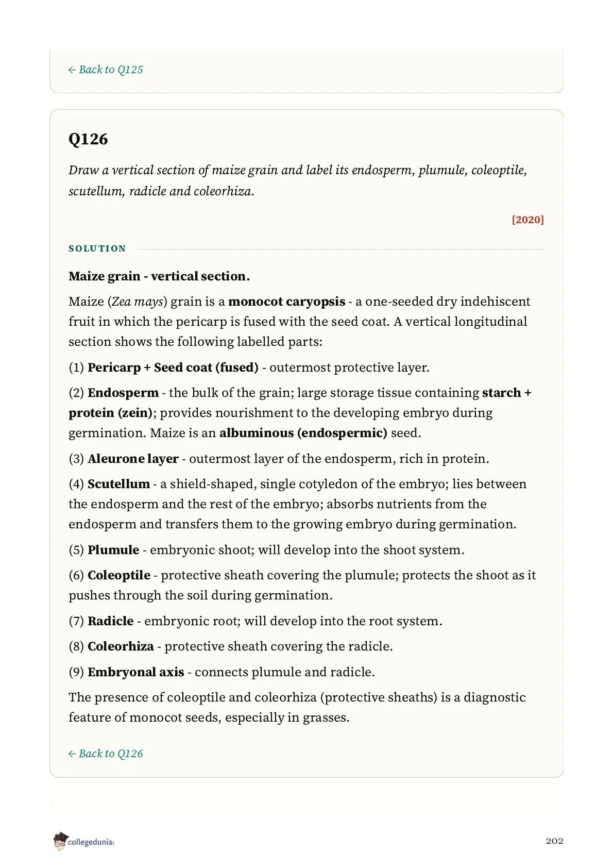Click the bold Coleorhiza term in item 8
This screenshot has width=613, height=868.
[121, 646]
